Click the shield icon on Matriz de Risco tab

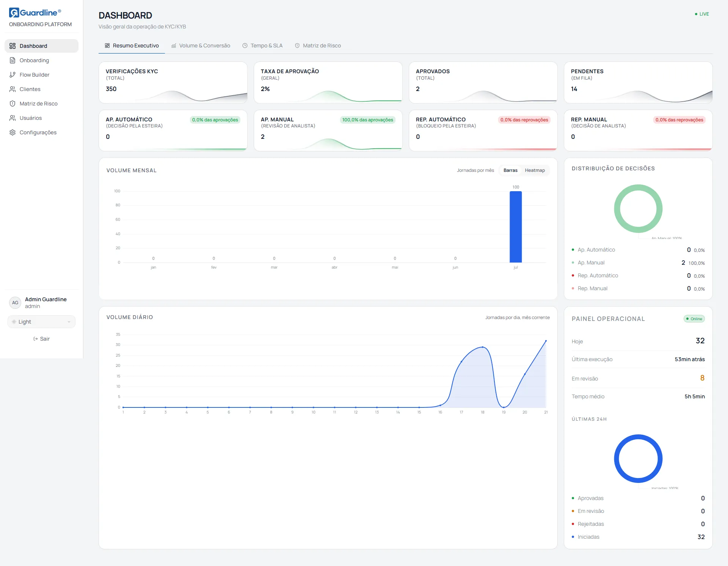click(297, 46)
